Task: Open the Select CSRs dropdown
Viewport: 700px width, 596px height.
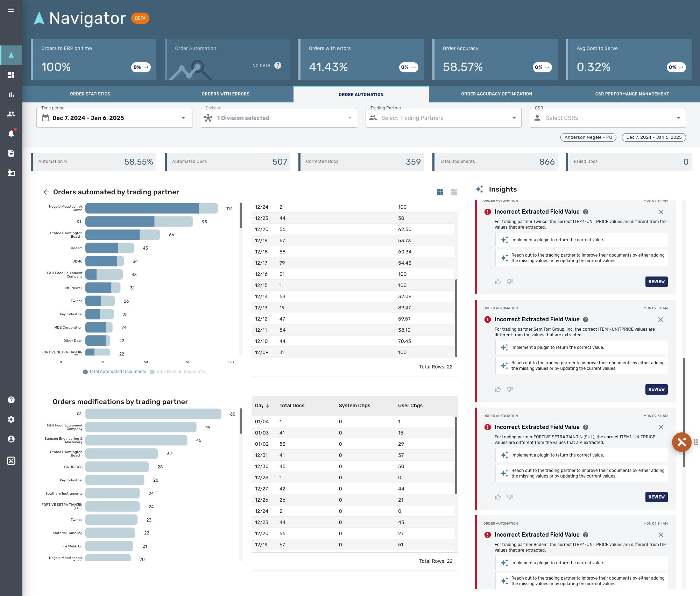Action: point(608,118)
